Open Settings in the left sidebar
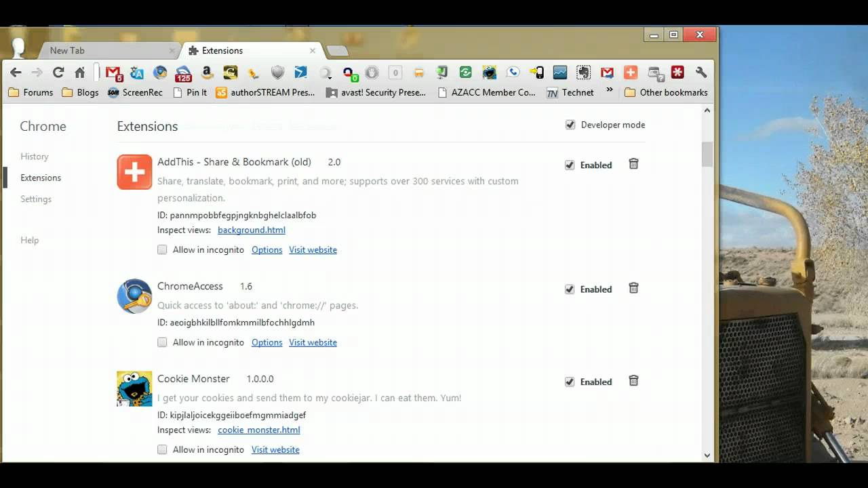The height and width of the screenshot is (488, 868). (x=36, y=199)
